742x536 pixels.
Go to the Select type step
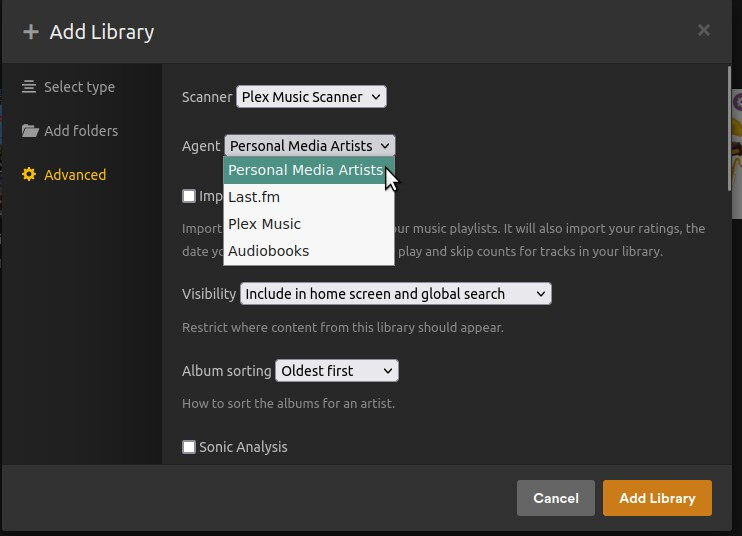coord(79,87)
